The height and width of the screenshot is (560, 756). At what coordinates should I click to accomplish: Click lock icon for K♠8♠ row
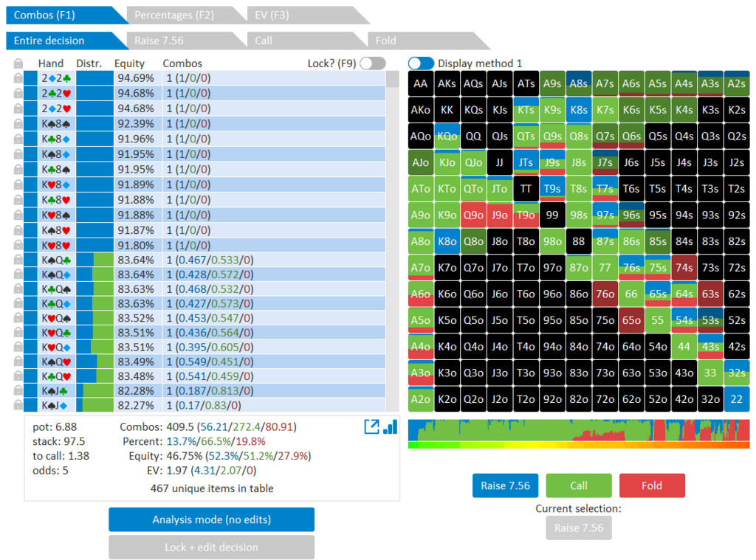18,124
